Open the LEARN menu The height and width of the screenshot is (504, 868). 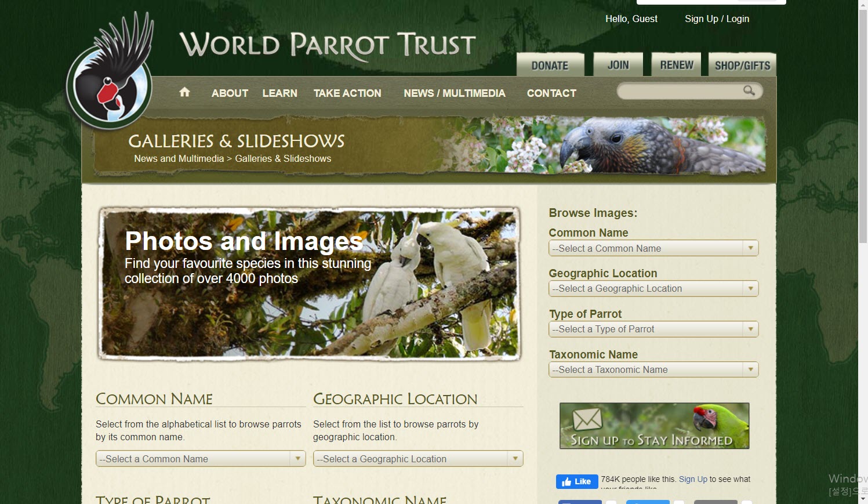click(279, 93)
